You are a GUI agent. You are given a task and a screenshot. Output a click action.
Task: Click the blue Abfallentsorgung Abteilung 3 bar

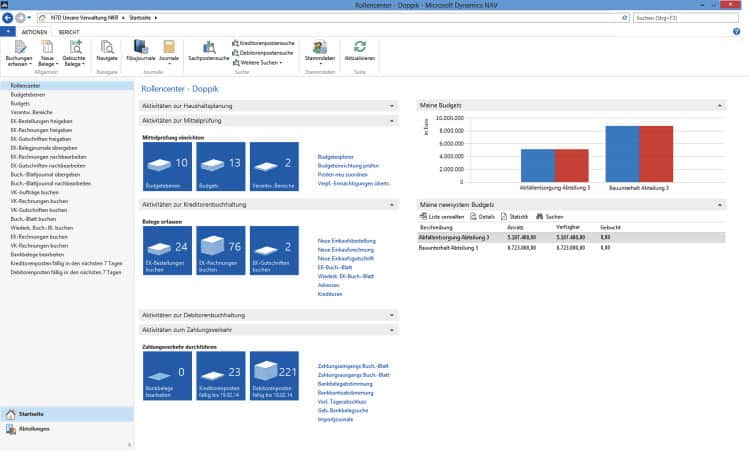pos(538,165)
